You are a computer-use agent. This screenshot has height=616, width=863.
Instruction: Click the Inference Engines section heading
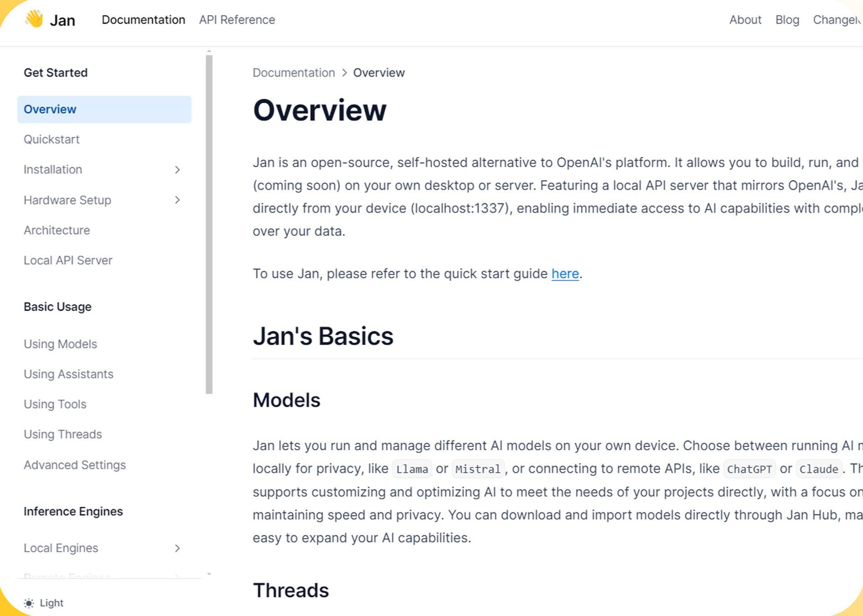pyautogui.click(x=73, y=511)
